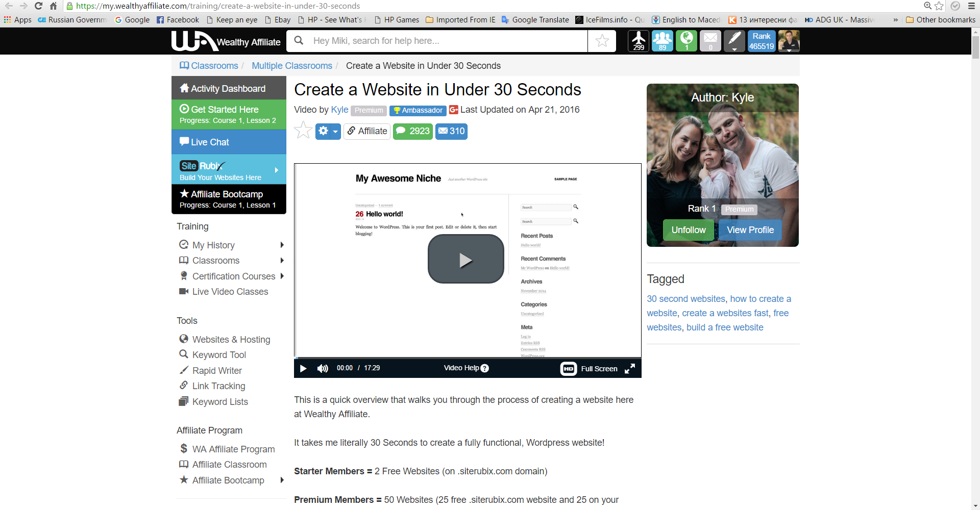
Task: Focus the help search field
Action: point(449,41)
